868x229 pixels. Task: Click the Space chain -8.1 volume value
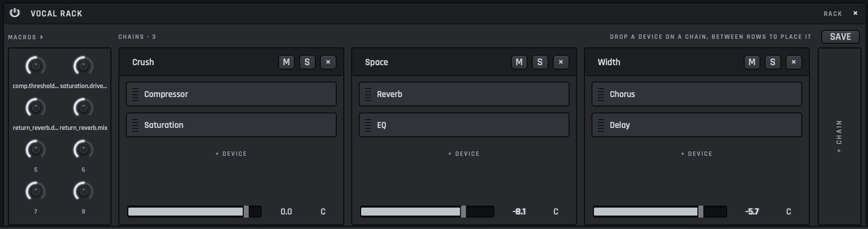(519, 212)
